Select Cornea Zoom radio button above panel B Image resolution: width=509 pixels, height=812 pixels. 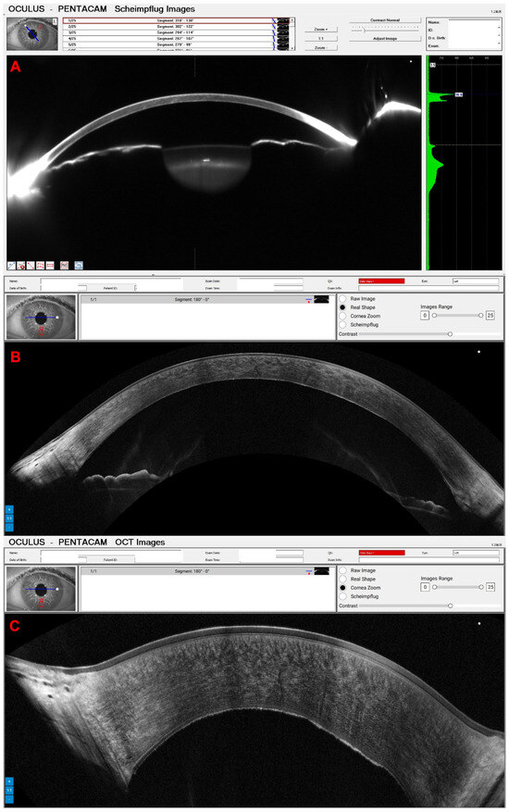pos(342,316)
